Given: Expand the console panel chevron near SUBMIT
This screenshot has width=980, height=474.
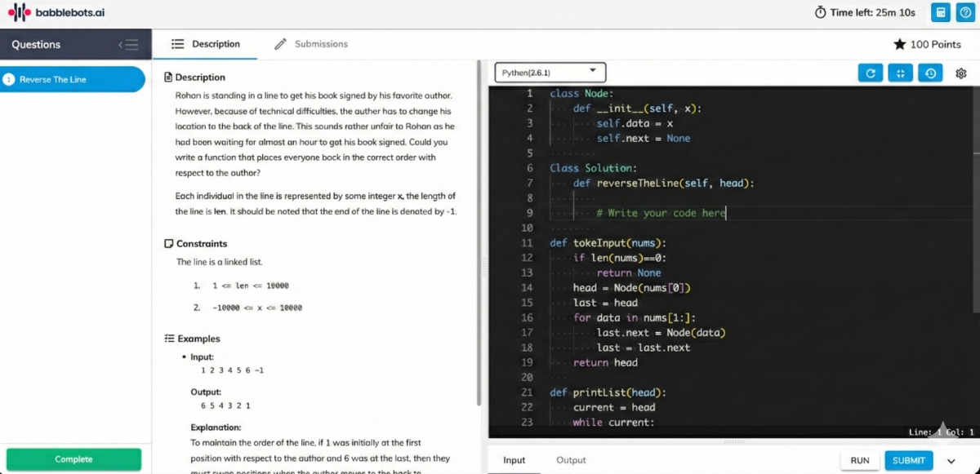Looking at the screenshot, I should click(x=951, y=461).
